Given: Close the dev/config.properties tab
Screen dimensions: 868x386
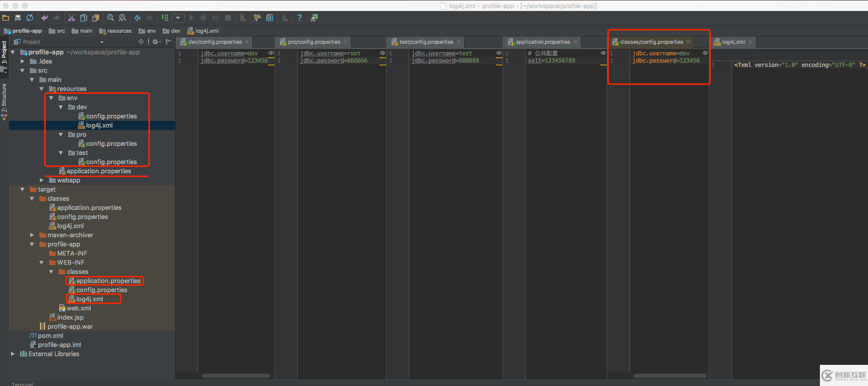Looking at the screenshot, I should 247,42.
